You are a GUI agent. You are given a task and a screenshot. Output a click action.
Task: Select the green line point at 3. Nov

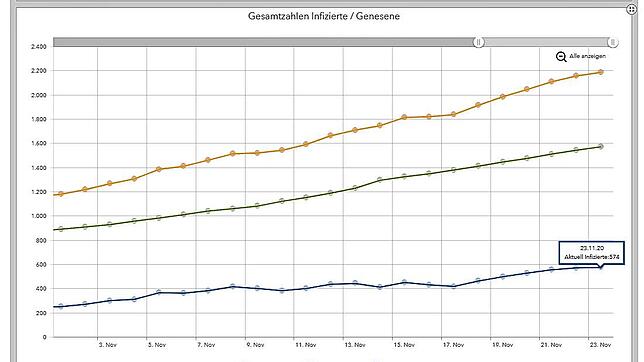click(x=110, y=224)
